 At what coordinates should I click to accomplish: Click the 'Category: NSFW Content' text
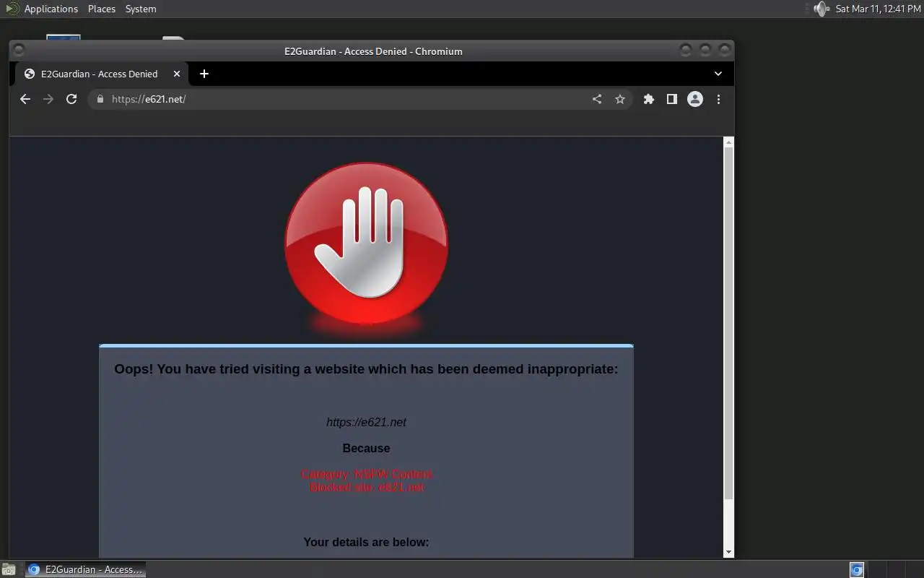(367, 474)
